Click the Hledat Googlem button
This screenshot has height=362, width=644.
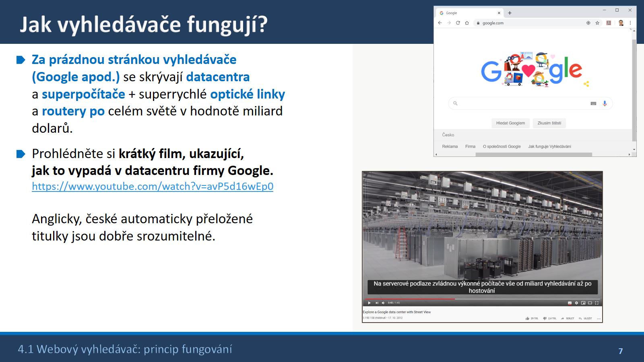pos(510,123)
